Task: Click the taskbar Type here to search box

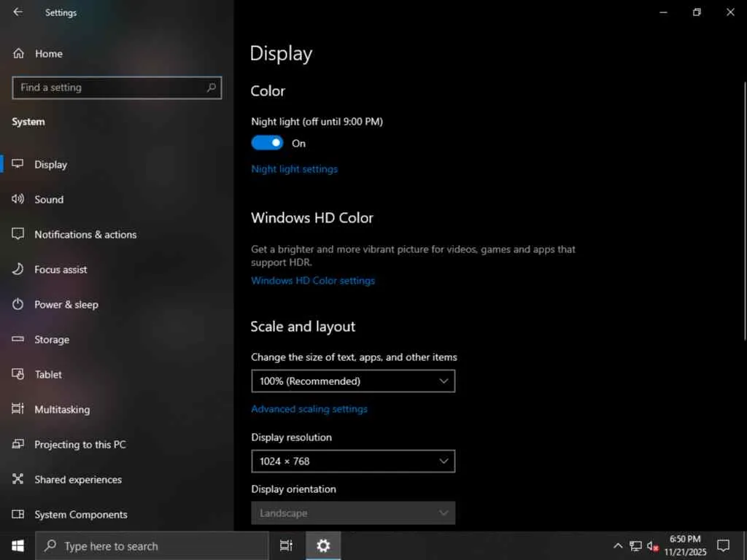Action: click(x=152, y=545)
